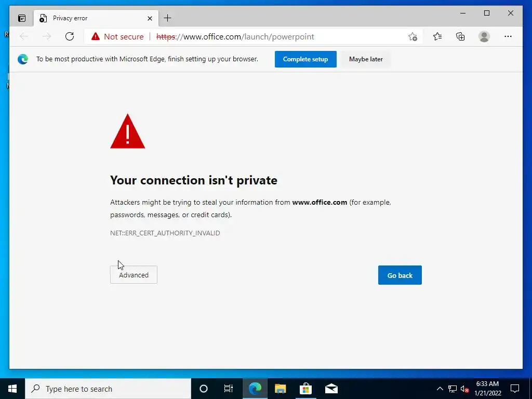Click the Maybe later button
This screenshot has width=532, height=399.
point(366,59)
